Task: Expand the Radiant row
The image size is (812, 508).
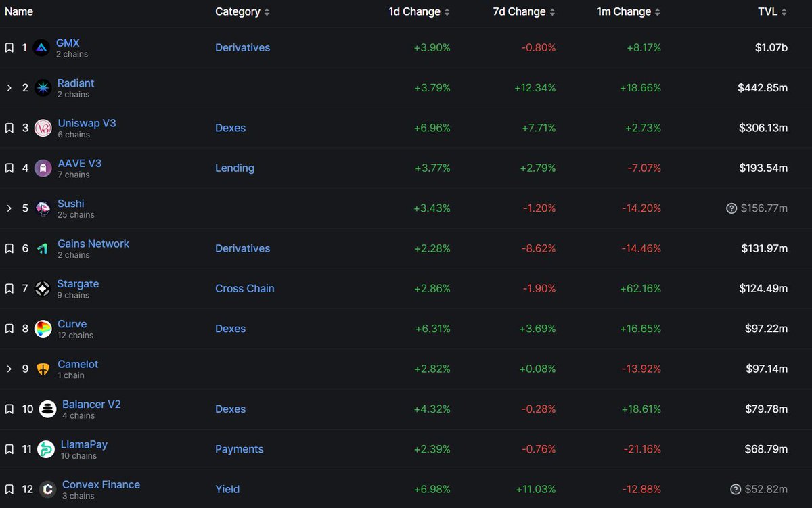Action: point(9,88)
